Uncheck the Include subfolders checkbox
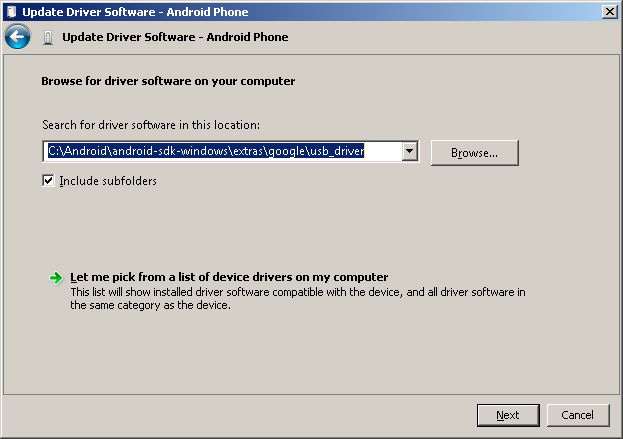This screenshot has height=439, width=623. pyautogui.click(x=48, y=181)
